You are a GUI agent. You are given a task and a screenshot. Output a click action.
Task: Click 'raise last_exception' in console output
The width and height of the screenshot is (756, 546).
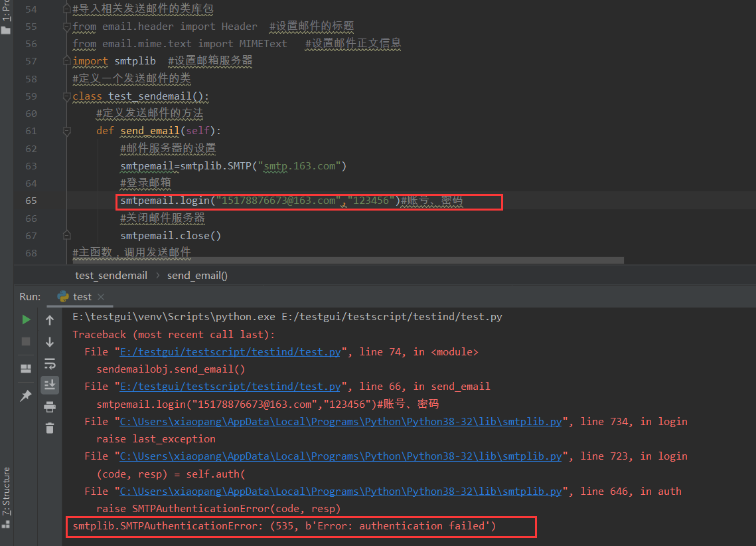pos(156,439)
